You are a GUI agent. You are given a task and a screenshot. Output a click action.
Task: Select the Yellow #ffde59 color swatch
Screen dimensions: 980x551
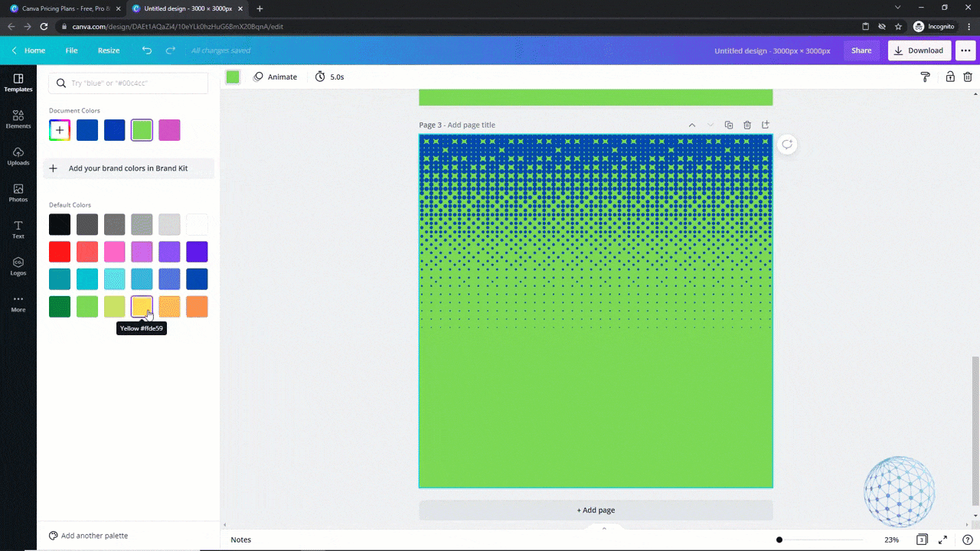[x=142, y=306]
